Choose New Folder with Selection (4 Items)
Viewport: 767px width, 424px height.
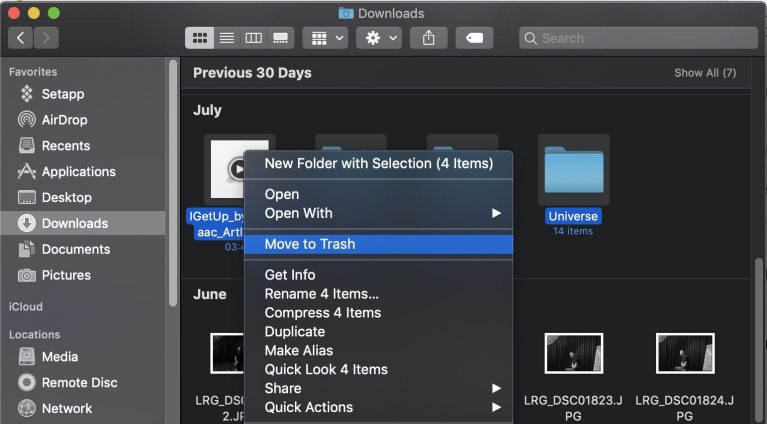379,163
